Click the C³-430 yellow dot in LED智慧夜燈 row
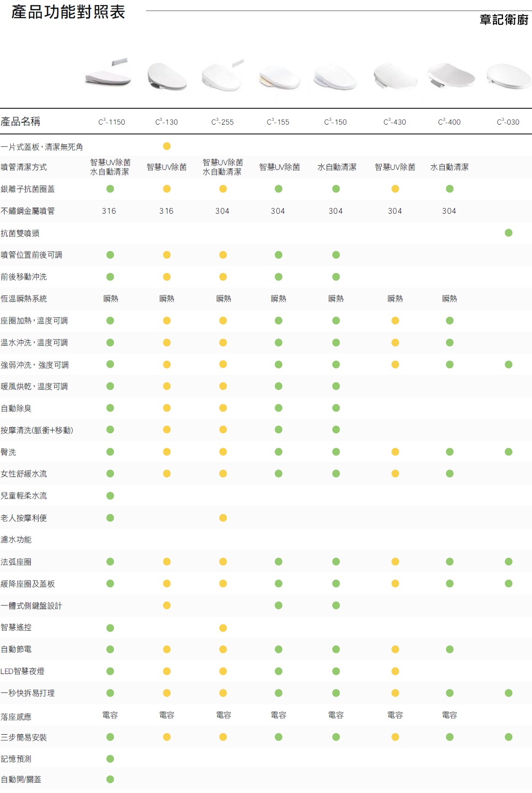The image size is (532, 793). [x=395, y=671]
